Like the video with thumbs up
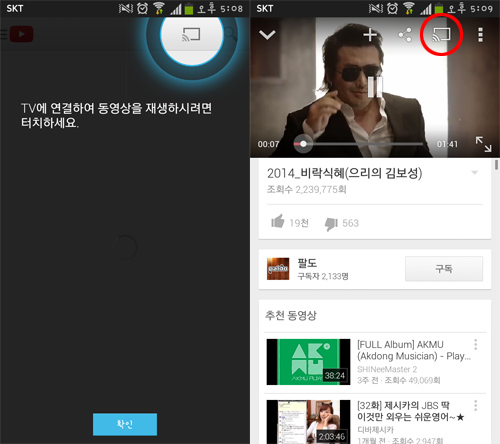Image resolution: width=500 pixels, height=444 pixels. [278, 221]
